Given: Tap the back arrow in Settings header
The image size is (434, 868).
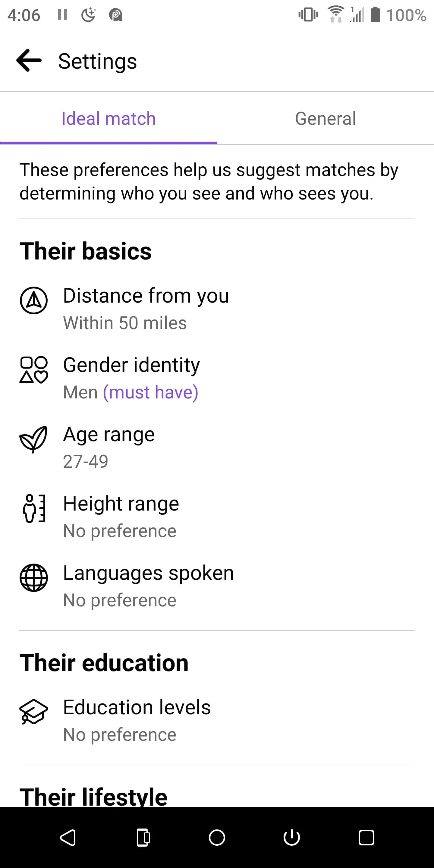Looking at the screenshot, I should [29, 61].
